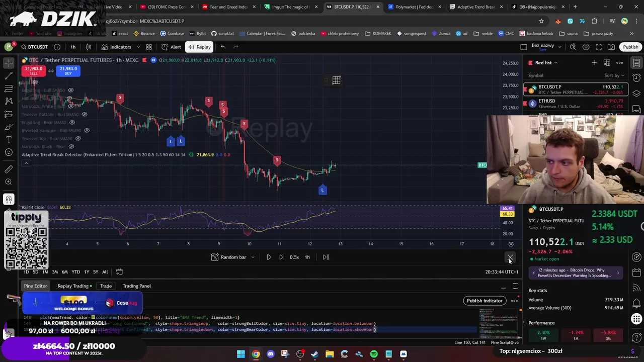This screenshot has height=362, width=644.
Task: Open indicator templates grid
Action: [x=149, y=47]
